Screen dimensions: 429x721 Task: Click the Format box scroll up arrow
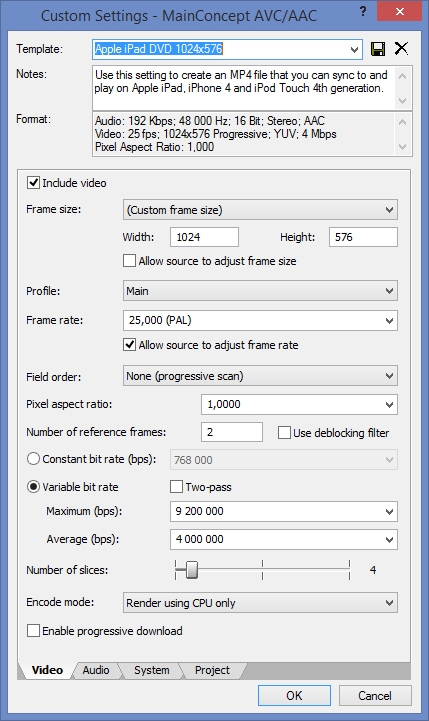(402, 122)
